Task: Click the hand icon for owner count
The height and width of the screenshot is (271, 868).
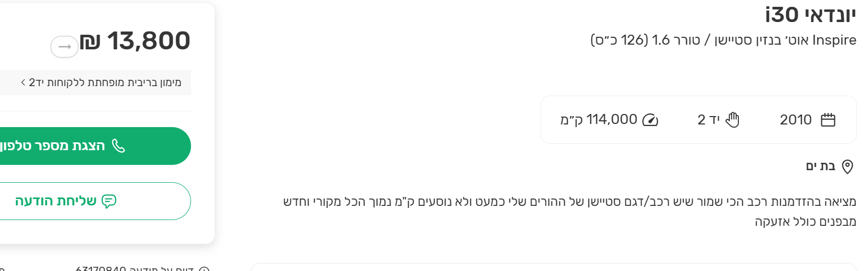Action: [733, 120]
